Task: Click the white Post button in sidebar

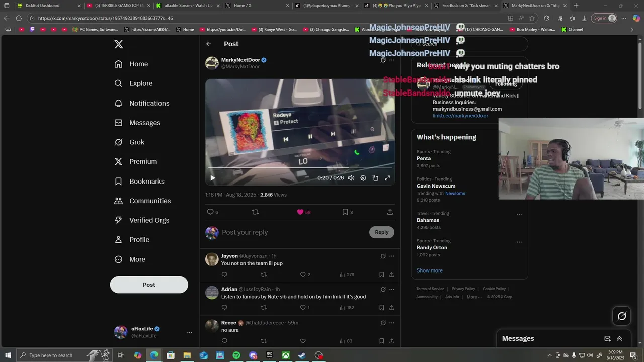Action: (x=149, y=285)
